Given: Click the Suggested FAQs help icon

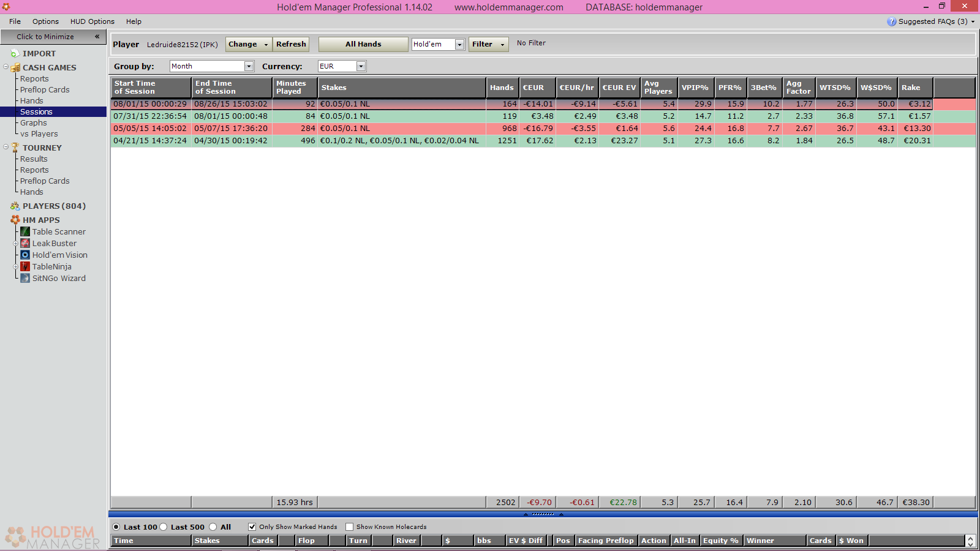Looking at the screenshot, I should [x=892, y=21].
